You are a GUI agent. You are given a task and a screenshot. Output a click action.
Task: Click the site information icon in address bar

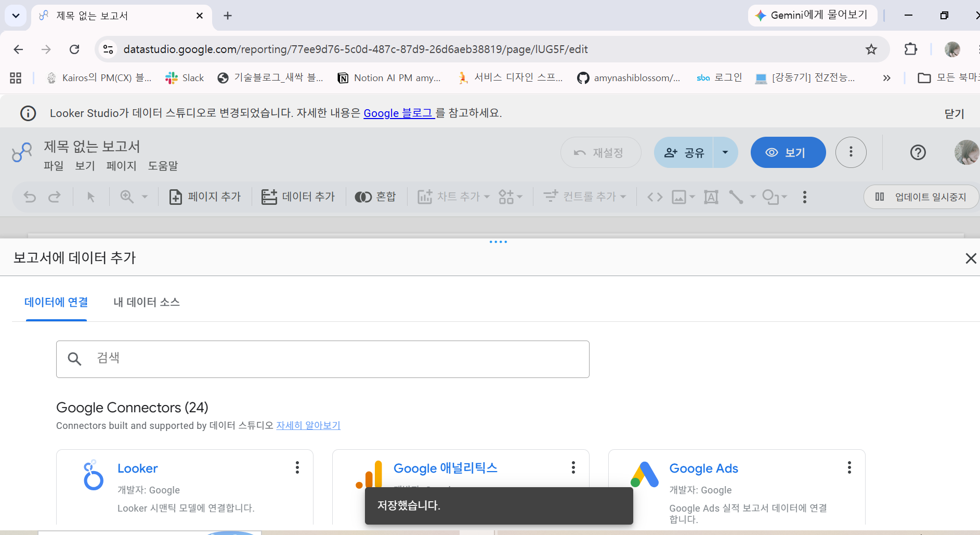pyautogui.click(x=108, y=49)
